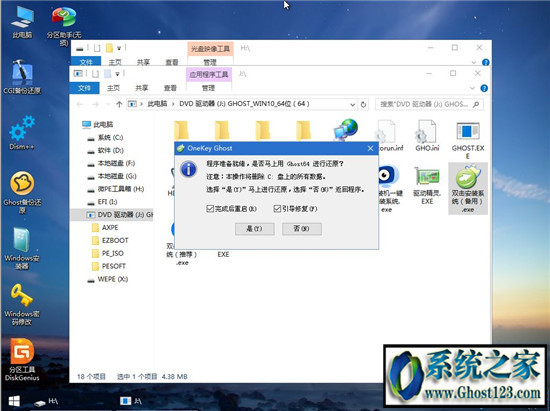Toggle the 引导修复 checkbox
This screenshot has height=411, width=550.
pos(277,209)
